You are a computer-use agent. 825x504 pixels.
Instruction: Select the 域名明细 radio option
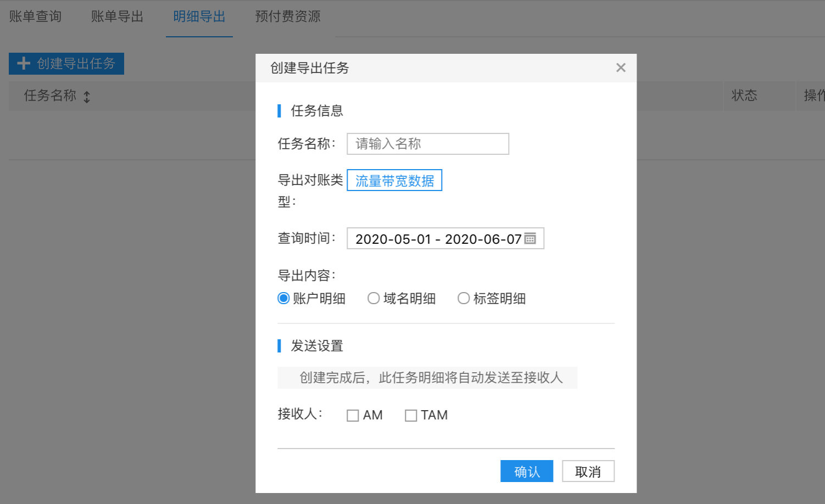374,298
